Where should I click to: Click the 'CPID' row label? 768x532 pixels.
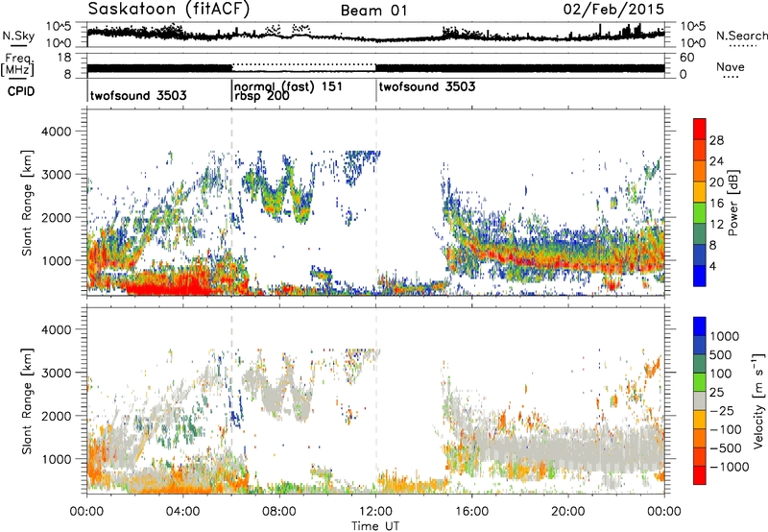21,91
